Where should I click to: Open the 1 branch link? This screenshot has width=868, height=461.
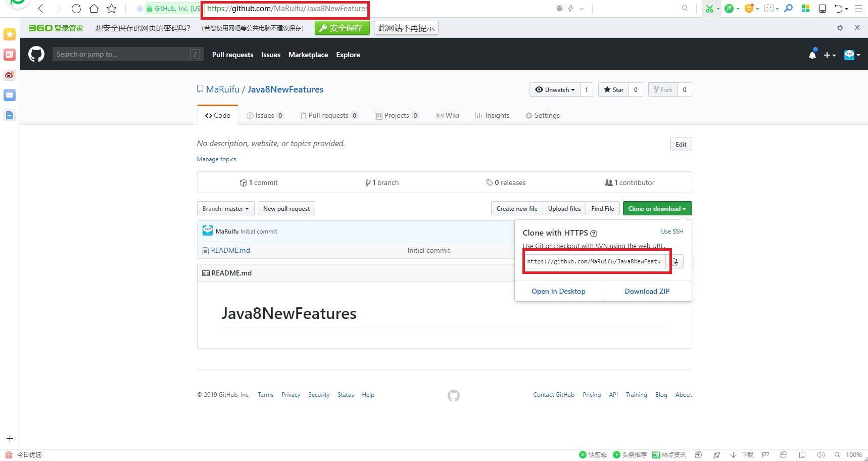coord(382,182)
